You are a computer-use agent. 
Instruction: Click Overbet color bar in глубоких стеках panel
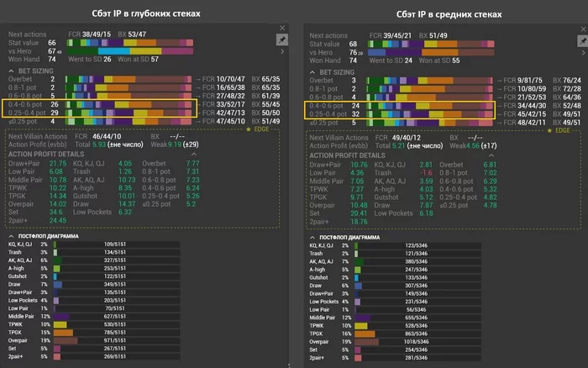point(129,79)
